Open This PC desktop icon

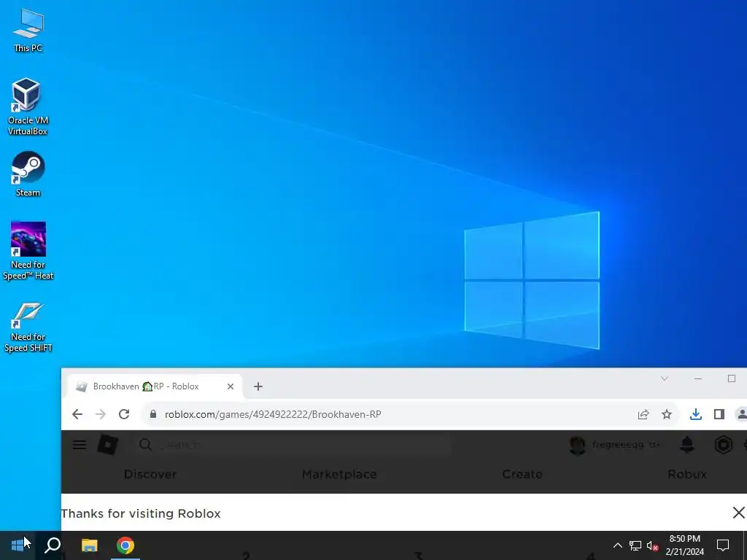28,30
